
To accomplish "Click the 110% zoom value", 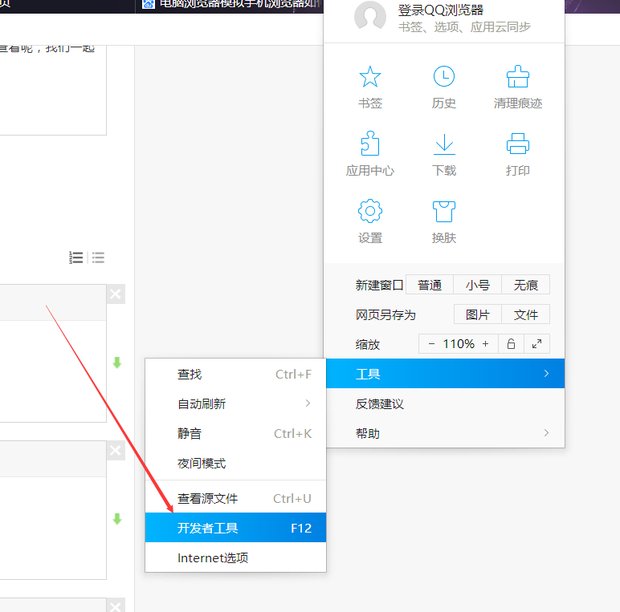I will pos(458,344).
